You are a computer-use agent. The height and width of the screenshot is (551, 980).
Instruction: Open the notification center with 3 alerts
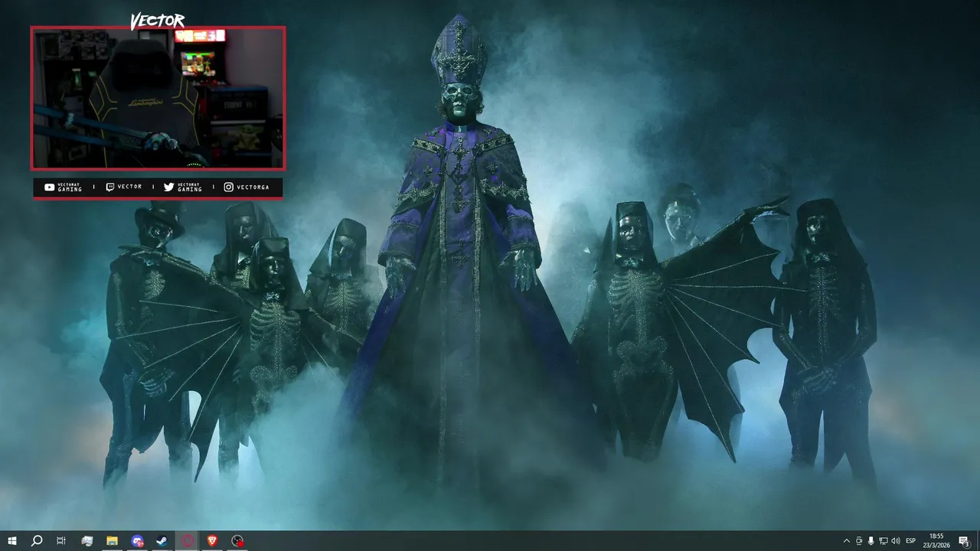965,541
